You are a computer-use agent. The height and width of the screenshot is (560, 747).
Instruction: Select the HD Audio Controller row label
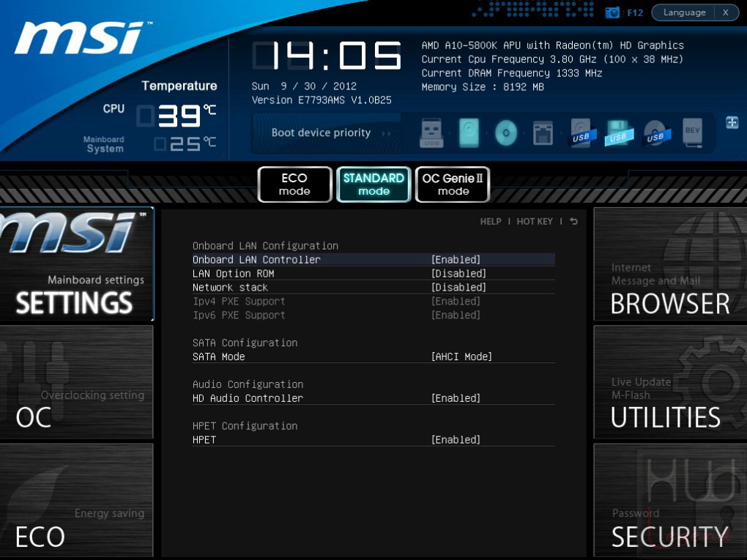coord(248,398)
